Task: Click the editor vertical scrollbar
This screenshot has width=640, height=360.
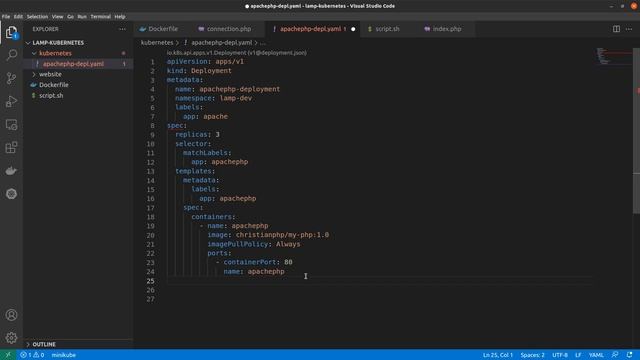Action: 636,131
